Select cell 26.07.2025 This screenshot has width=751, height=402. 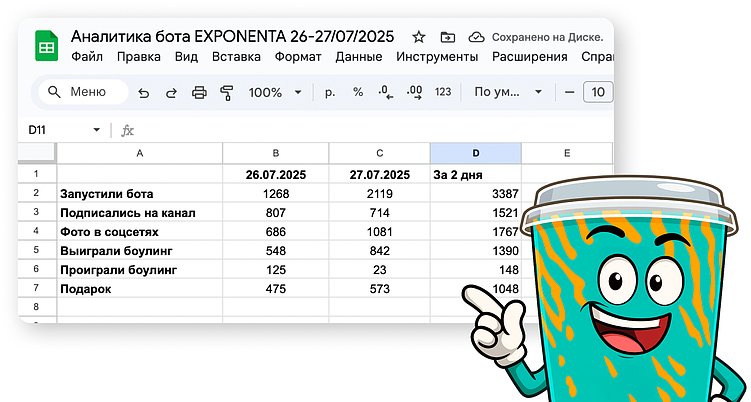[x=275, y=174]
